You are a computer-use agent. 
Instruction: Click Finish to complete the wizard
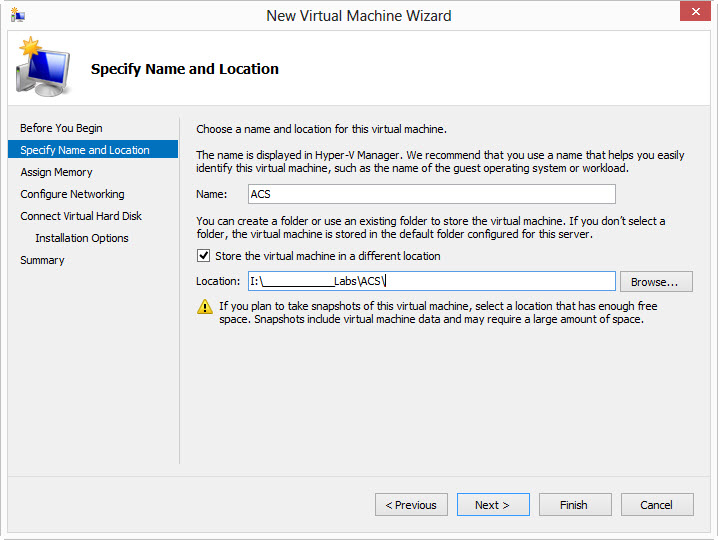575,505
